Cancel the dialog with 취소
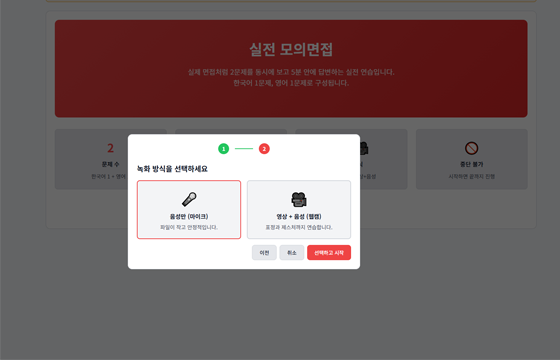The width and height of the screenshot is (560, 360). (x=291, y=252)
